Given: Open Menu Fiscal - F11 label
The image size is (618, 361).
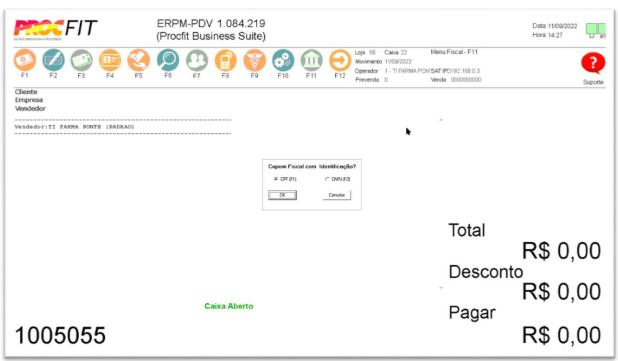Looking at the screenshot, I should tap(454, 52).
